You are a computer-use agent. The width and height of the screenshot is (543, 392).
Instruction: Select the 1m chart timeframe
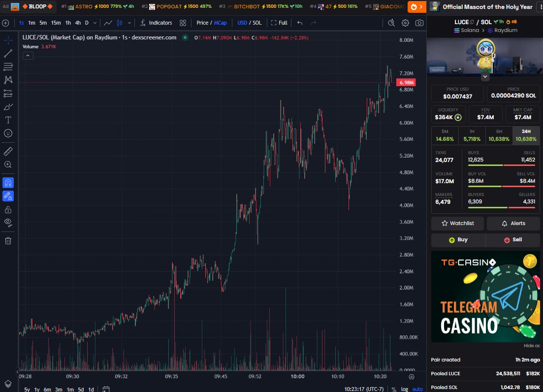tap(32, 23)
